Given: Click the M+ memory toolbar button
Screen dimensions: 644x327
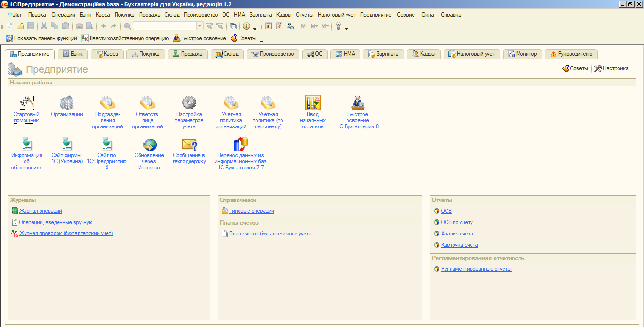Looking at the screenshot, I should pyautogui.click(x=314, y=26).
